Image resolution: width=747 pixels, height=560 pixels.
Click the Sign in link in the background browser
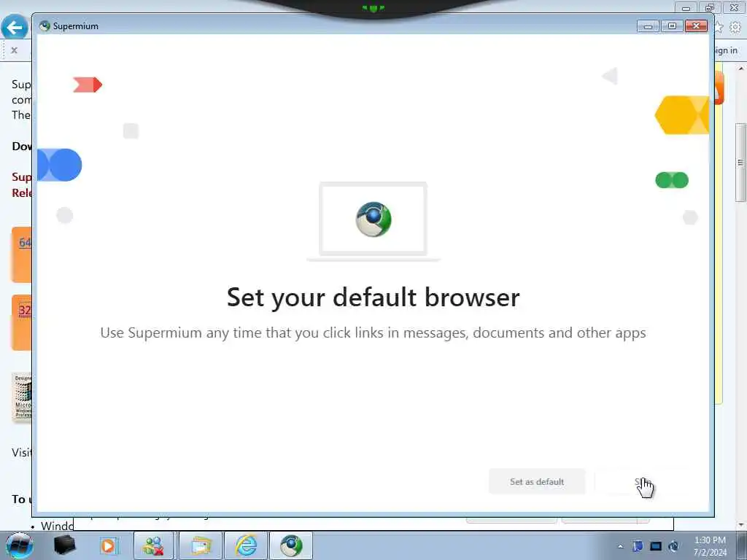point(726,50)
